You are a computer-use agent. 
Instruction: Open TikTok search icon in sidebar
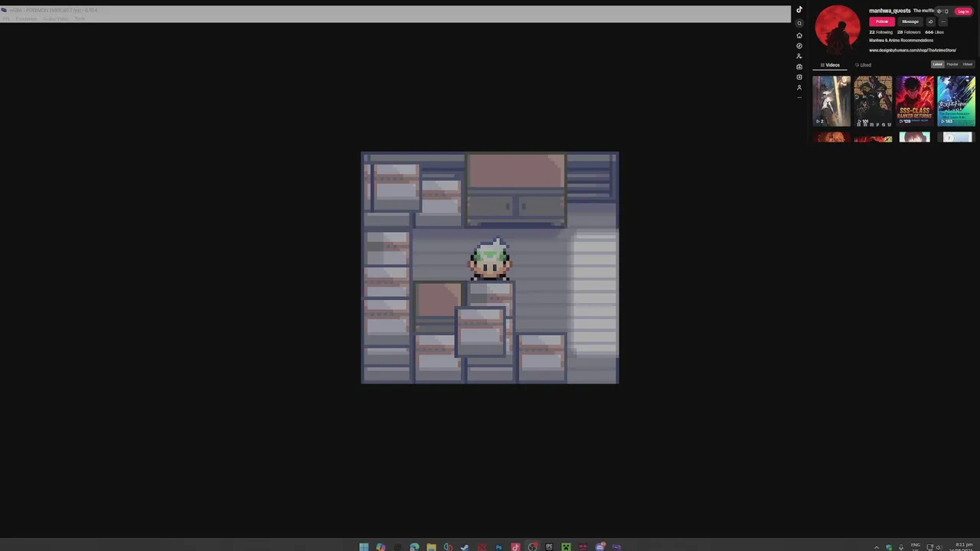(799, 23)
